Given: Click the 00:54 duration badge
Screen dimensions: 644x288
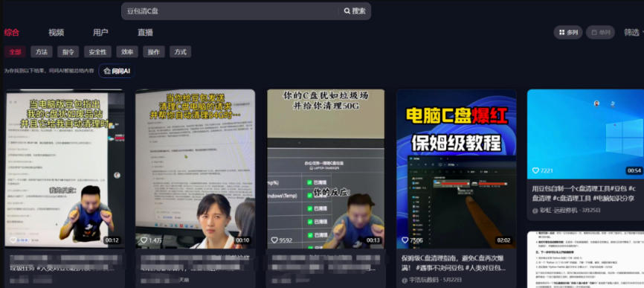Looking at the screenshot, I should pos(634,170).
